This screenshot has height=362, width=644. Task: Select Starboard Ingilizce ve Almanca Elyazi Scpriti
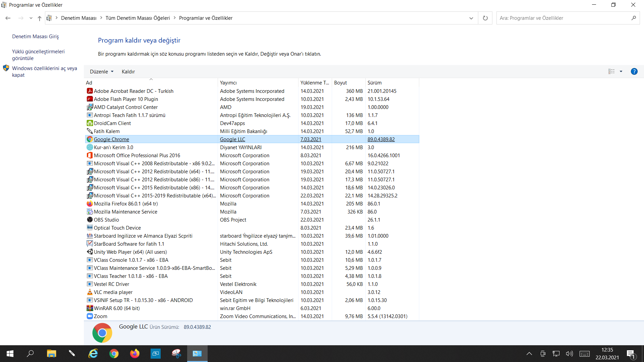(x=252, y=236)
